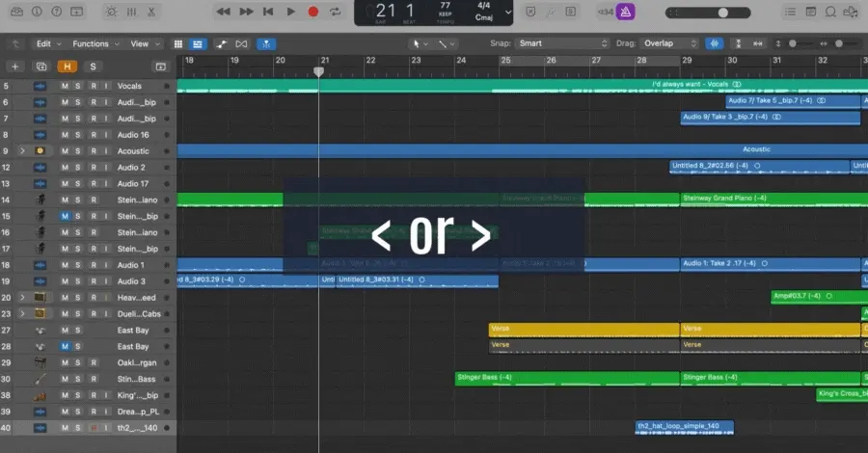
Task: Open the Editors with the scissors icon
Action: tap(151, 12)
